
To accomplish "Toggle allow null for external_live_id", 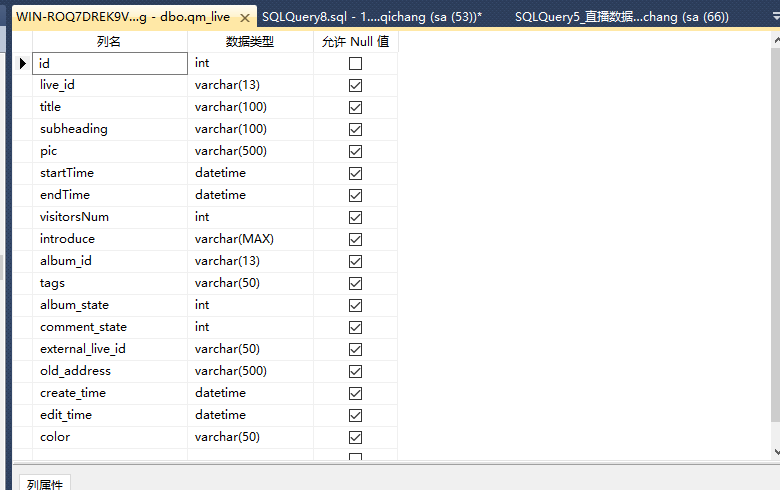I will (x=355, y=349).
